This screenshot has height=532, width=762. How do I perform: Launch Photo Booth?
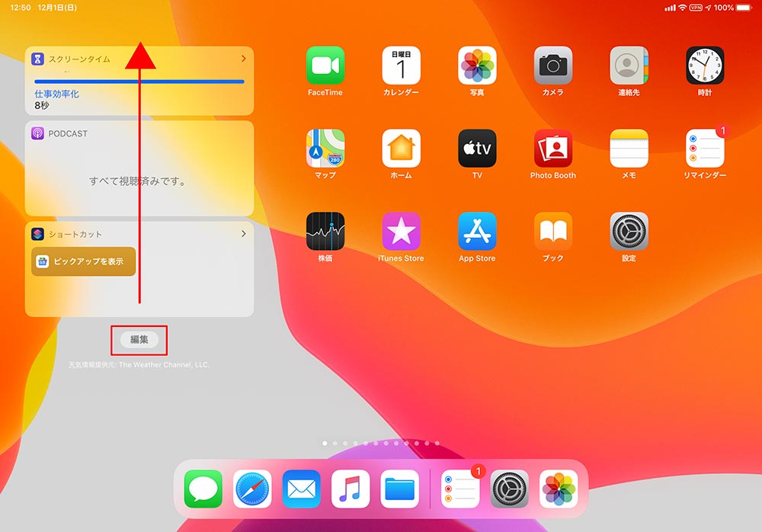pyautogui.click(x=553, y=149)
